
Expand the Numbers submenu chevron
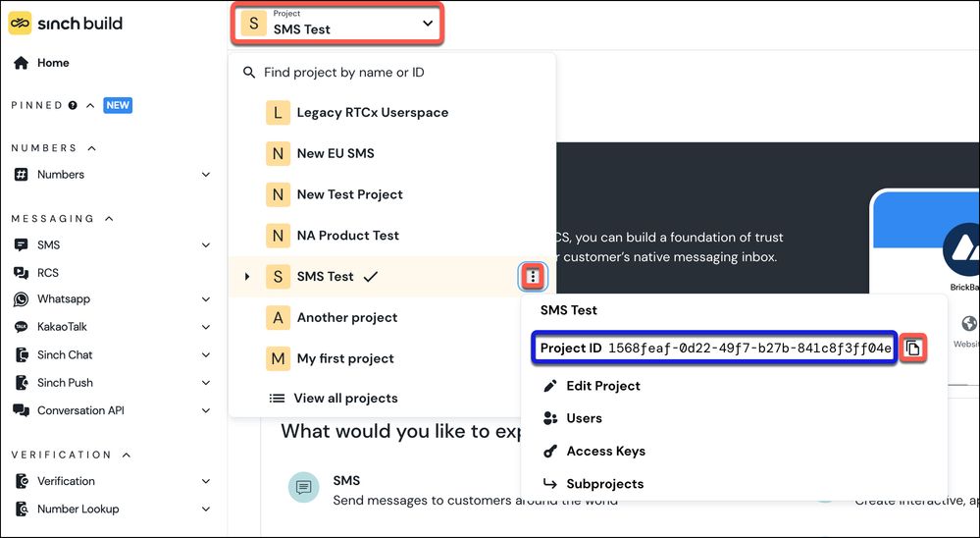coord(206,175)
